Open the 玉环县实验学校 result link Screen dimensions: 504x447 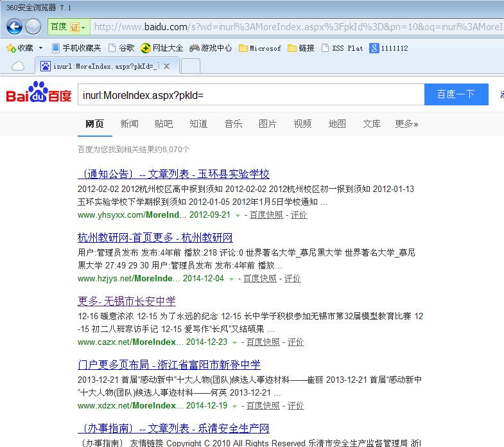click(x=173, y=174)
